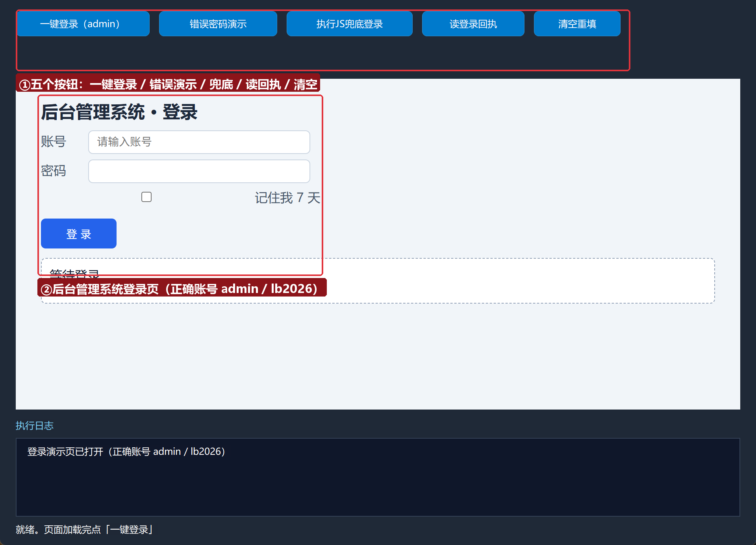Click the log line 登录演示页已打开
The height and width of the screenshot is (545, 756).
point(126,452)
